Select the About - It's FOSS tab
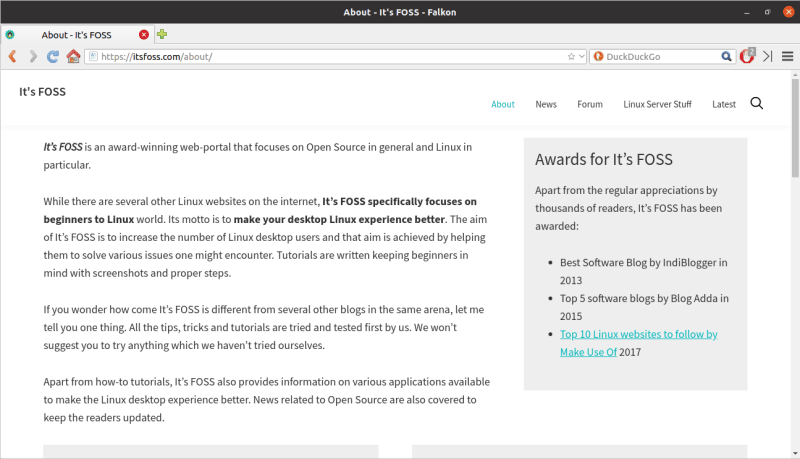This screenshot has height=459, width=800. pos(76,34)
